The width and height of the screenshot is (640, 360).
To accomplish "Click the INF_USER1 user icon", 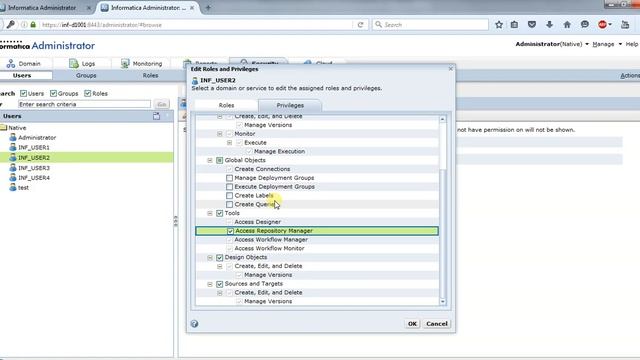I will pos(13,147).
